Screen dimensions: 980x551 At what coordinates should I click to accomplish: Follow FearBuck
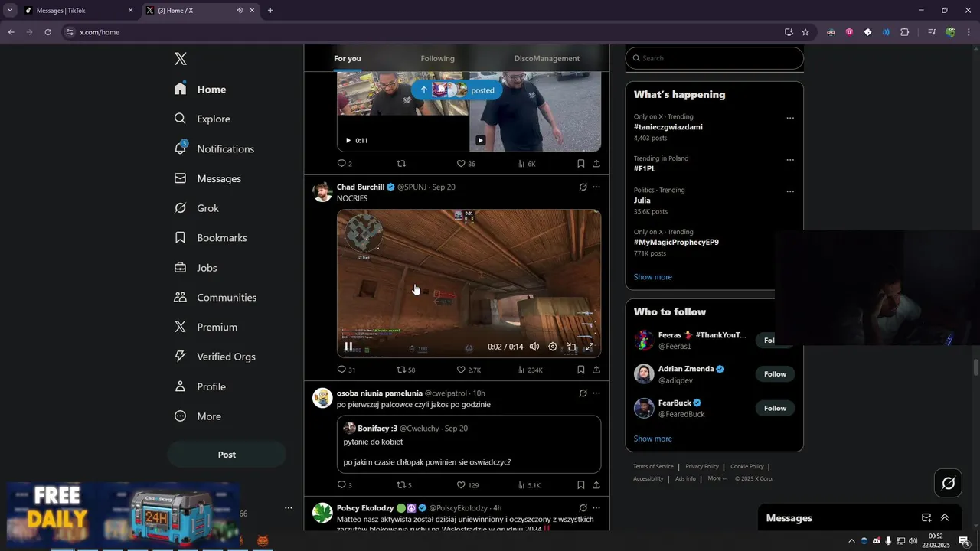(775, 408)
